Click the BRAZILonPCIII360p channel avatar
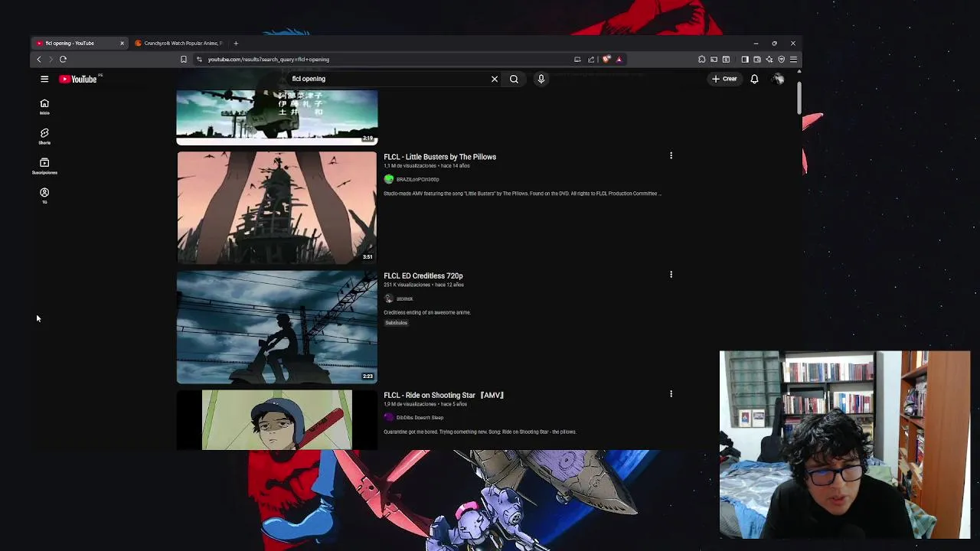This screenshot has height=551, width=980. click(x=389, y=179)
